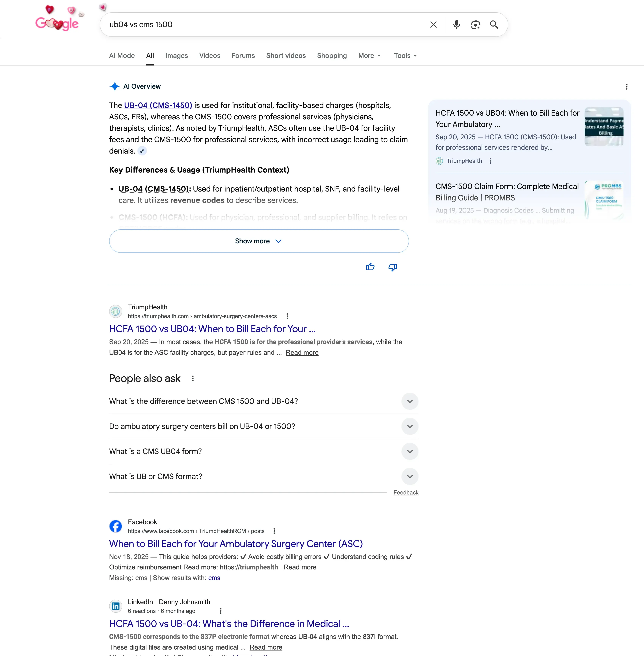Switch to the AI Mode tab
This screenshot has width=644, height=656.
click(121, 55)
